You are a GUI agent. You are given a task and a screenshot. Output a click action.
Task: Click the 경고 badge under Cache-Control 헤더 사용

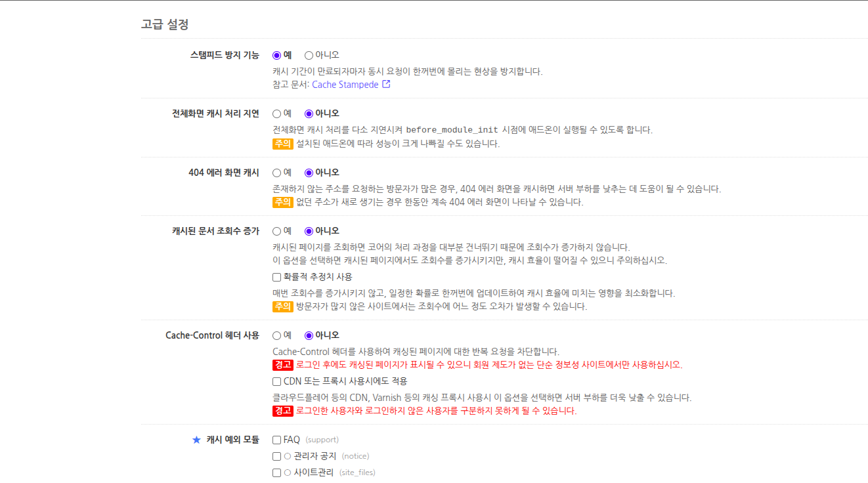282,365
